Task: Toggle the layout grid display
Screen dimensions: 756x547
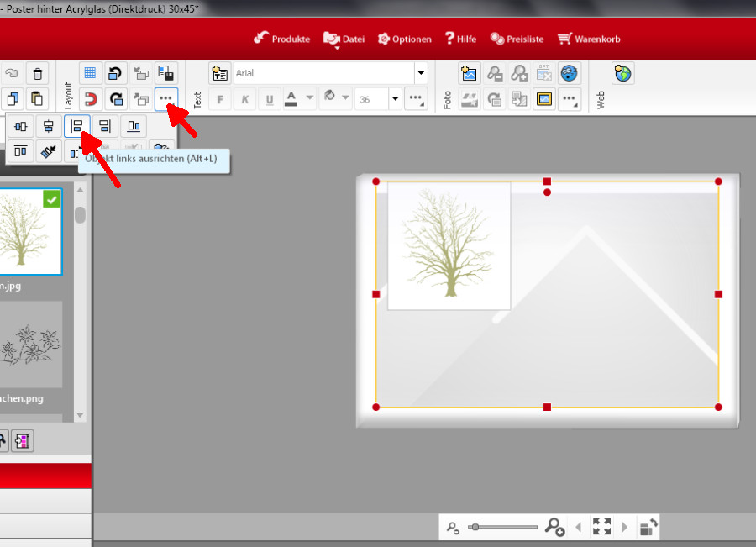Action: [91, 73]
